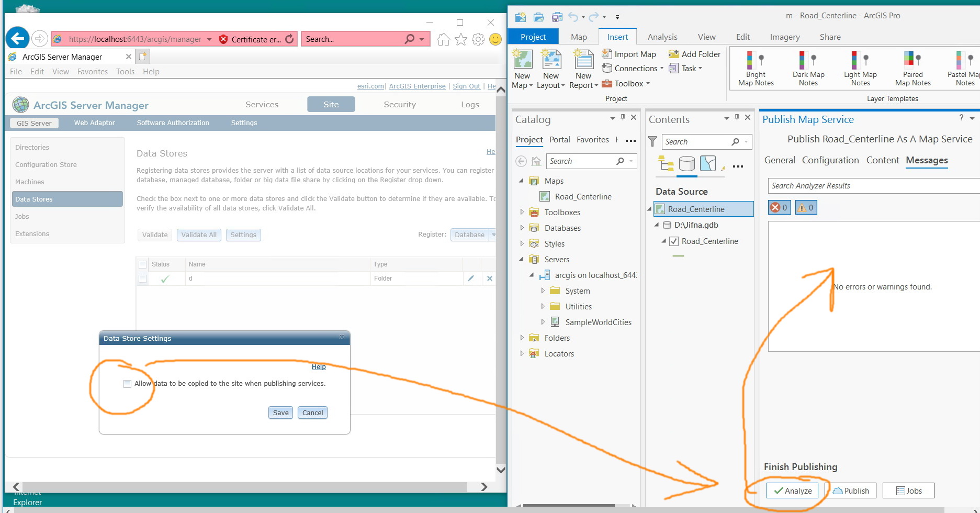Image resolution: width=980 pixels, height=513 pixels.
Task: Check the data store 'd' row checkbox
Action: (x=142, y=278)
